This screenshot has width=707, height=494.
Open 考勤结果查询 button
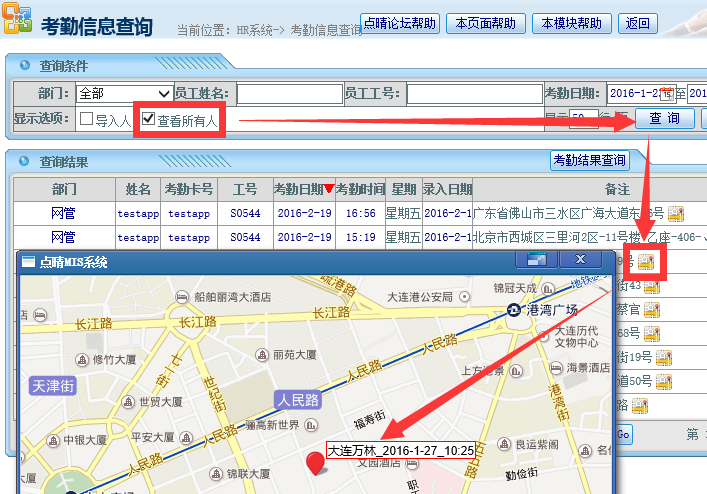coord(590,160)
